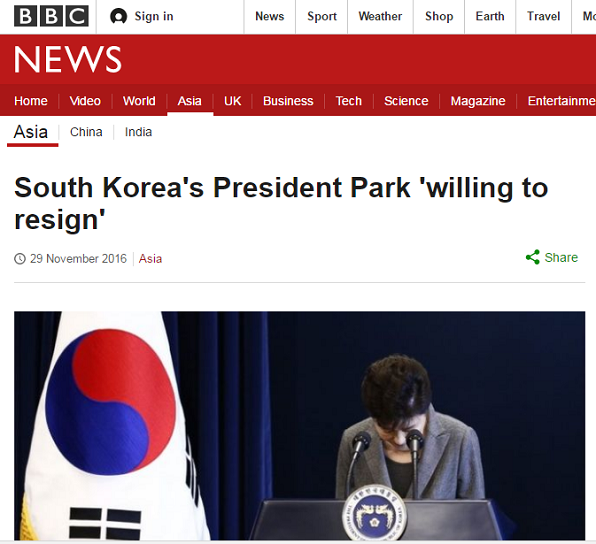Select the Travel navigation item
This screenshot has width=596, height=544.
tap(544, 16)
